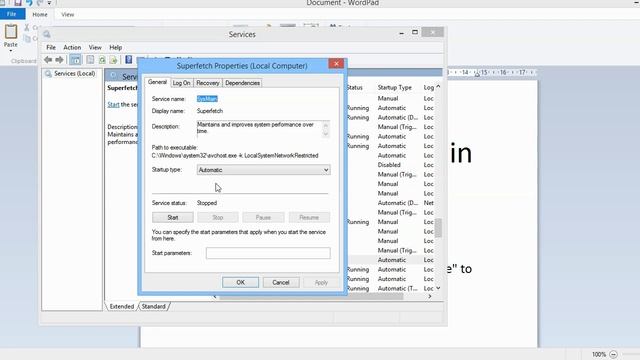The height and width of the screenshot is (360, 640).
Task: Open the WordPad View ribbon tab
Action: click(x=68, y=14)
